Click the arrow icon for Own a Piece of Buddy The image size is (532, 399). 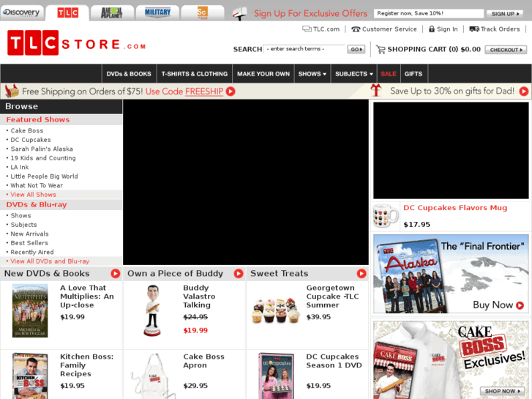(x=239, y=274)
